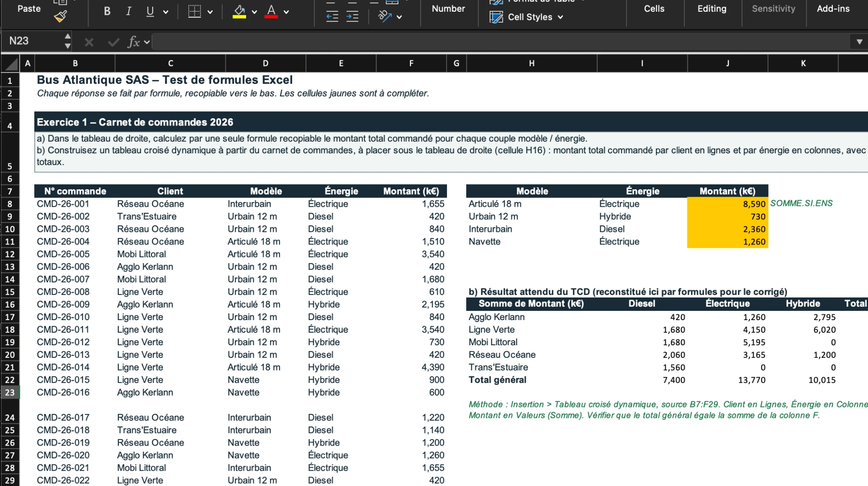Image resolution: width=868 pixels, height=486 pixels.
Task: Select cell containing CMD-26-009
Action: click(x=75, y=304)
